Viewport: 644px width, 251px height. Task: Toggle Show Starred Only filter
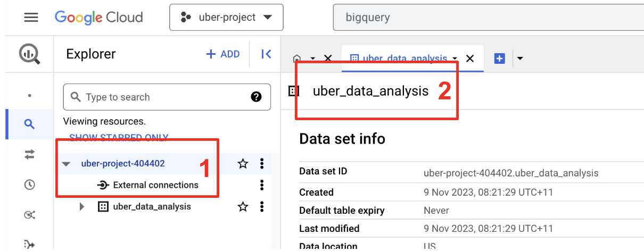pyautogui.click(x=119, y=138)
